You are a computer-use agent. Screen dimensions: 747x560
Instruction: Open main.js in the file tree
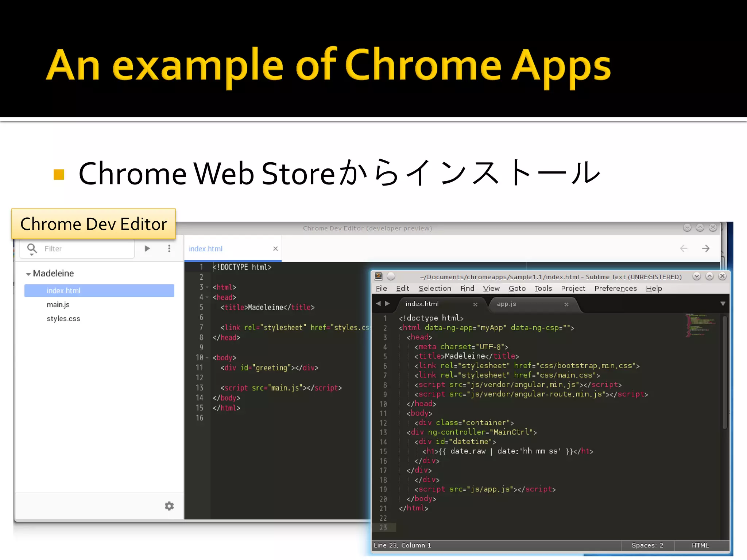(x=58, y=304)
